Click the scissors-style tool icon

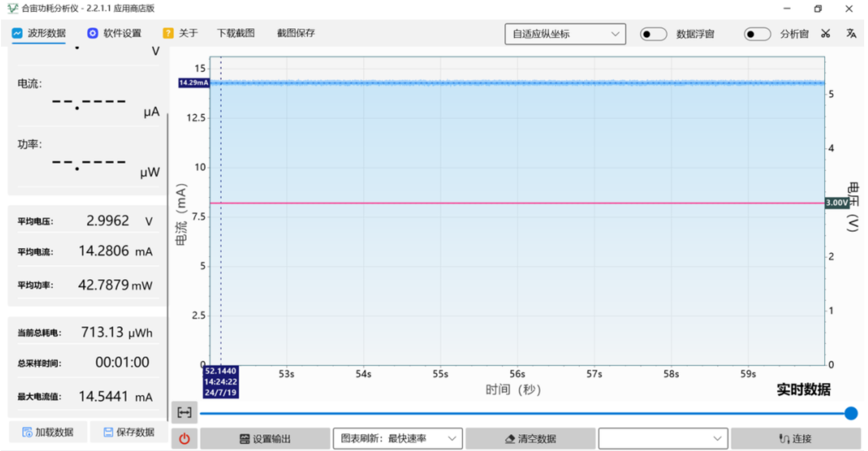tap(825, 34)
